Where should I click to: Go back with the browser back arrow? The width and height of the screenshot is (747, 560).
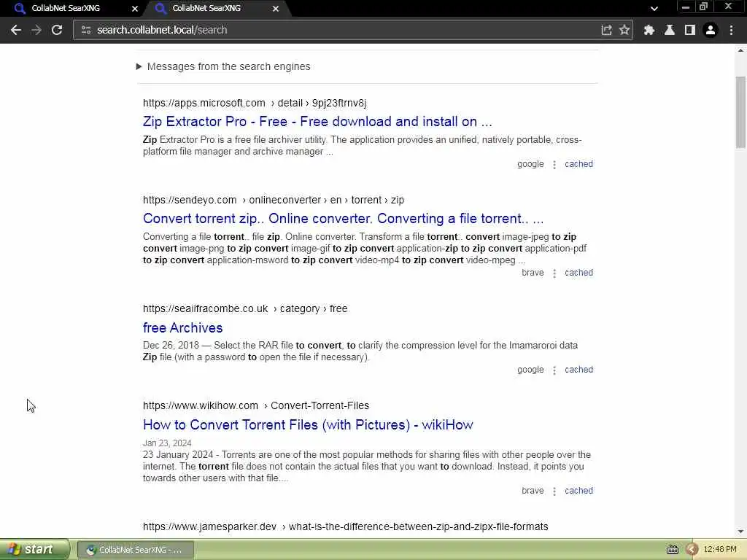(x=16, y=30)
